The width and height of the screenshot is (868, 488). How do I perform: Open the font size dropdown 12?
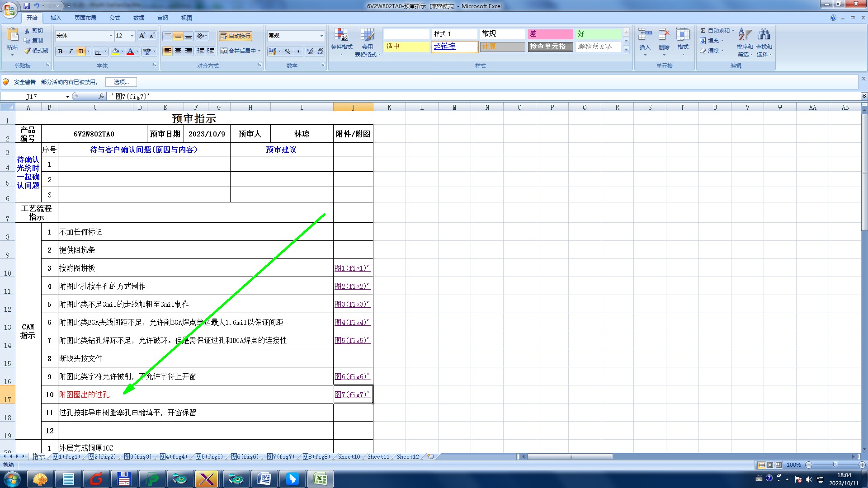[132, 36]
